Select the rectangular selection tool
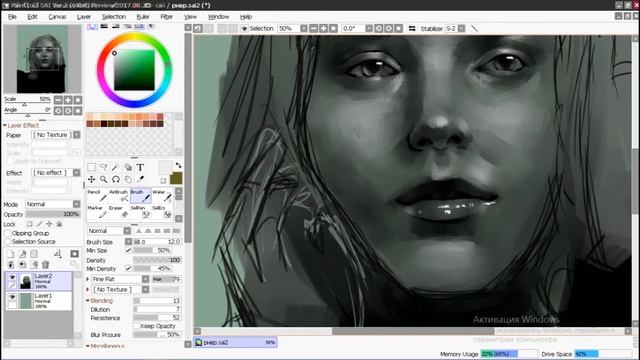 click(x=91, y=167)
